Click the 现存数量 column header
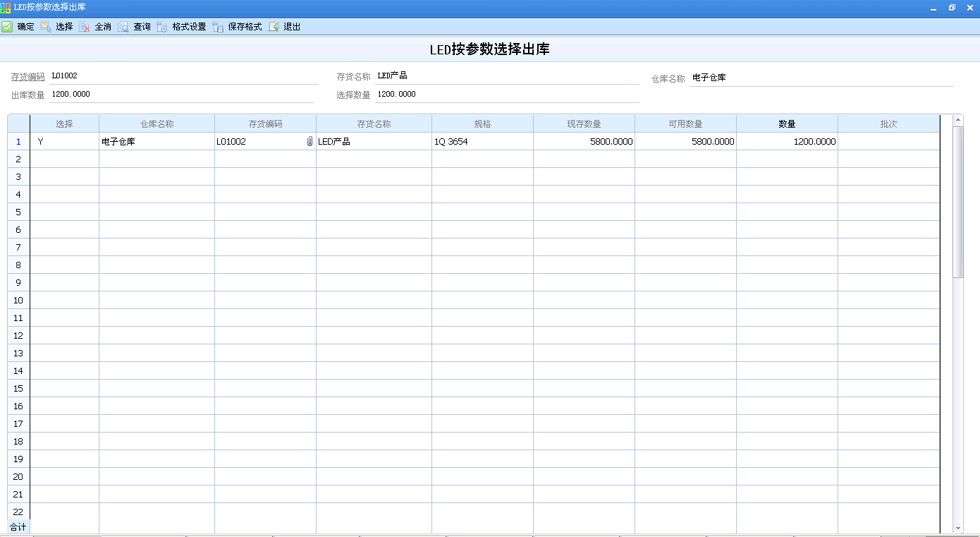The height and width of the screenshot is (537, 980). coord(584,123)
